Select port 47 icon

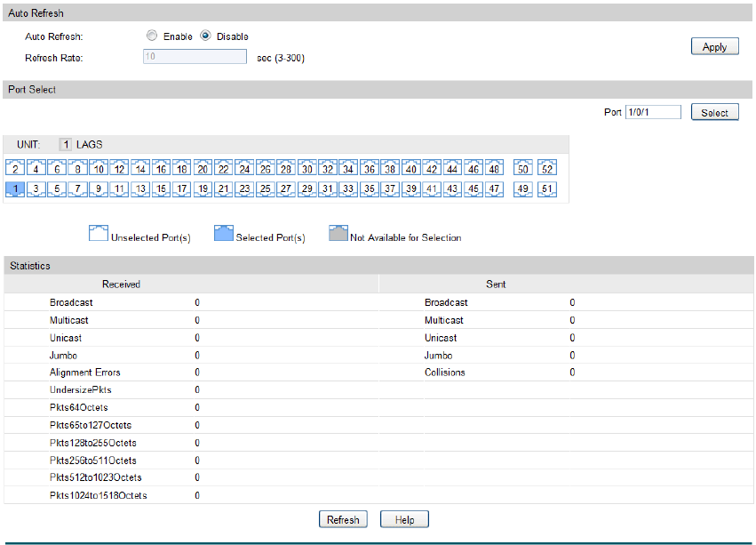494,188
